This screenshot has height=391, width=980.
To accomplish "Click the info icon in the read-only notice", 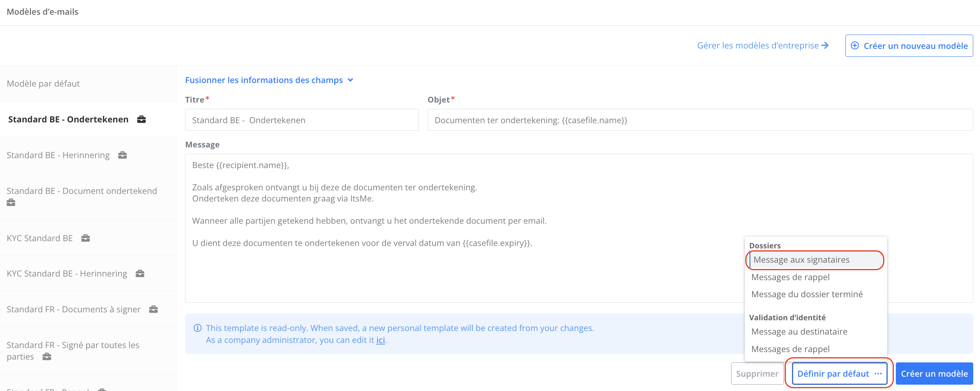I will 197,328.
